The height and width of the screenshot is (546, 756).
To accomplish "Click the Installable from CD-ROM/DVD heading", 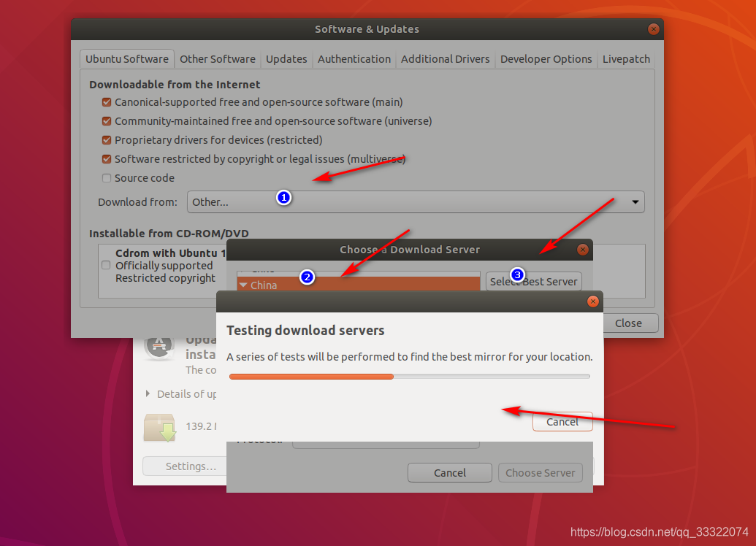I will [169, 234].
